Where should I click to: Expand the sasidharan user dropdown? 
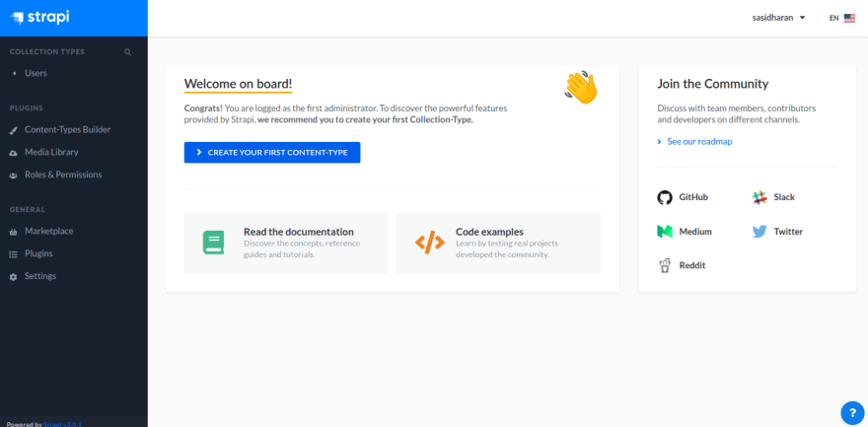(x=778, y=18)
